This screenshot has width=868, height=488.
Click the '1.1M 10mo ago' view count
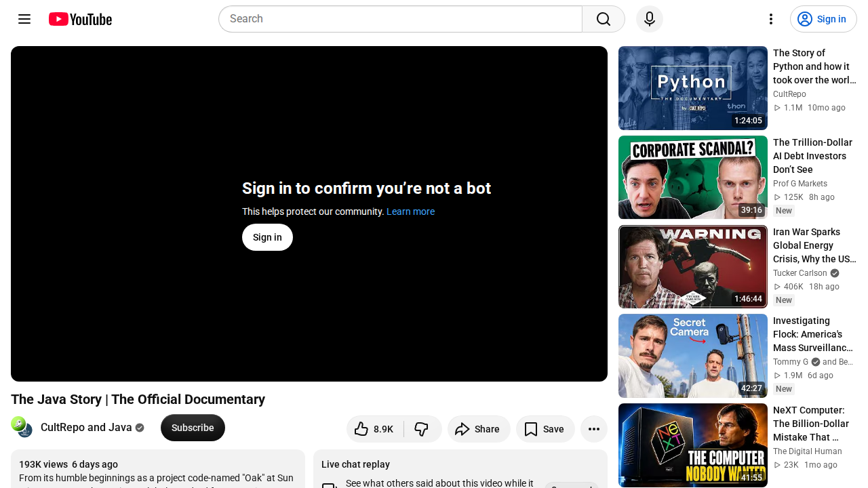click(x=809, y=108)
